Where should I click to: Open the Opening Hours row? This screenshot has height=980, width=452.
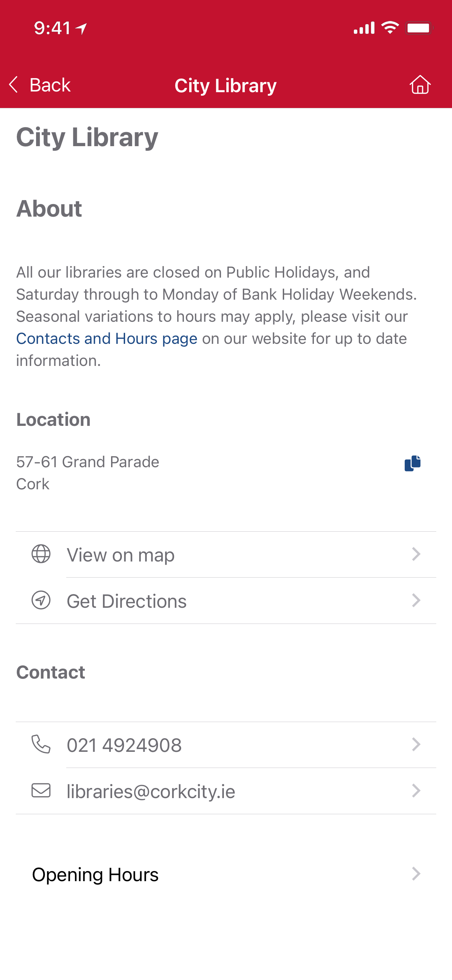[226, 874]
